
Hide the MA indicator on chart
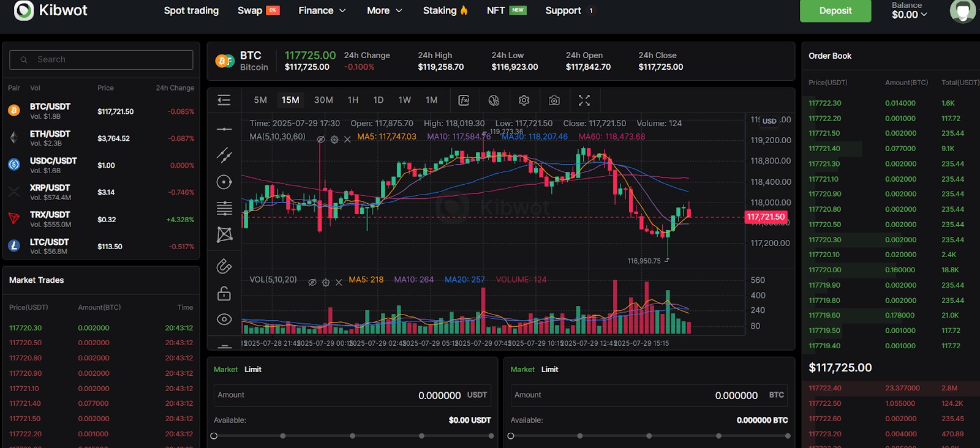(x=320, y=140)
